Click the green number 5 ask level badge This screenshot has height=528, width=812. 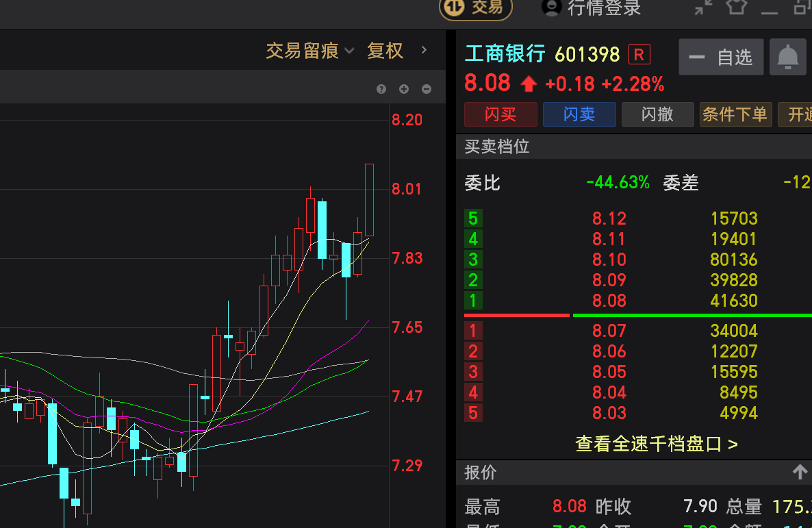click(473, 218)
